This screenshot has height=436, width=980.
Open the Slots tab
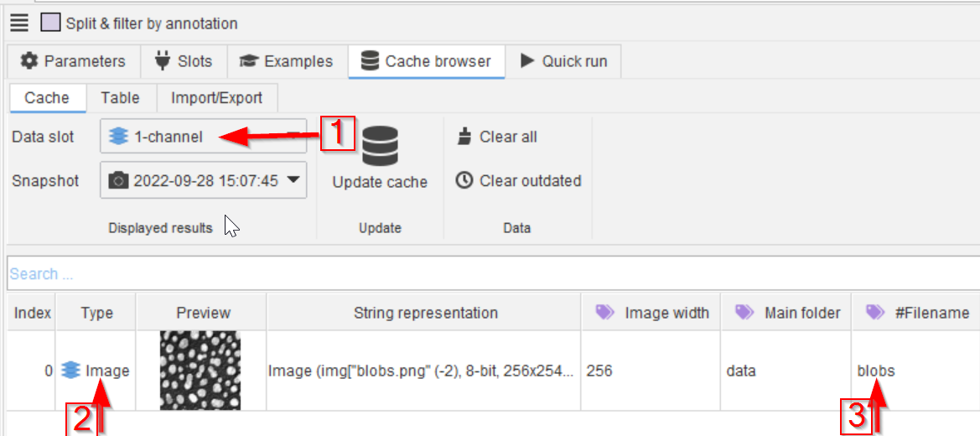[x=184, y=61]
